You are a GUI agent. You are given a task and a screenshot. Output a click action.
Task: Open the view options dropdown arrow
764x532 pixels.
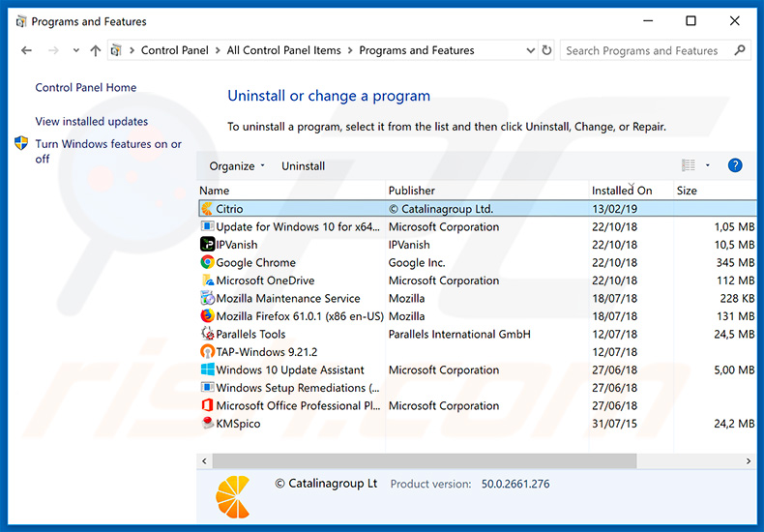pos(707,166)
